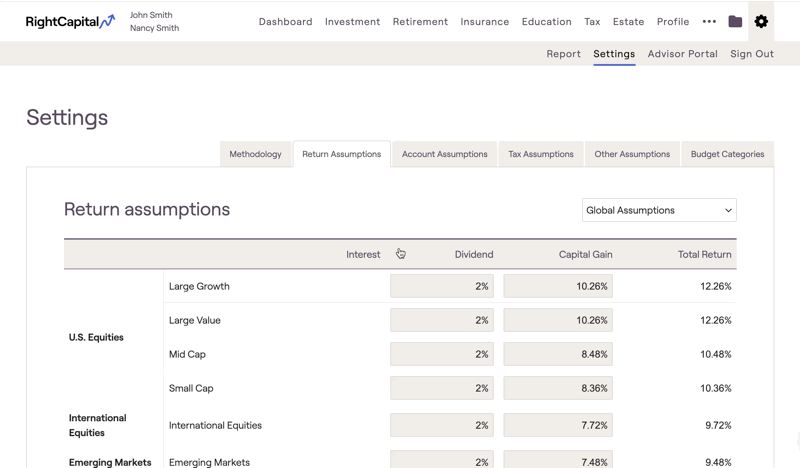The width and height of the screenshot is (800, 468).
Task: Go to Other Assumptions tab
Action: tap(632, 154)
